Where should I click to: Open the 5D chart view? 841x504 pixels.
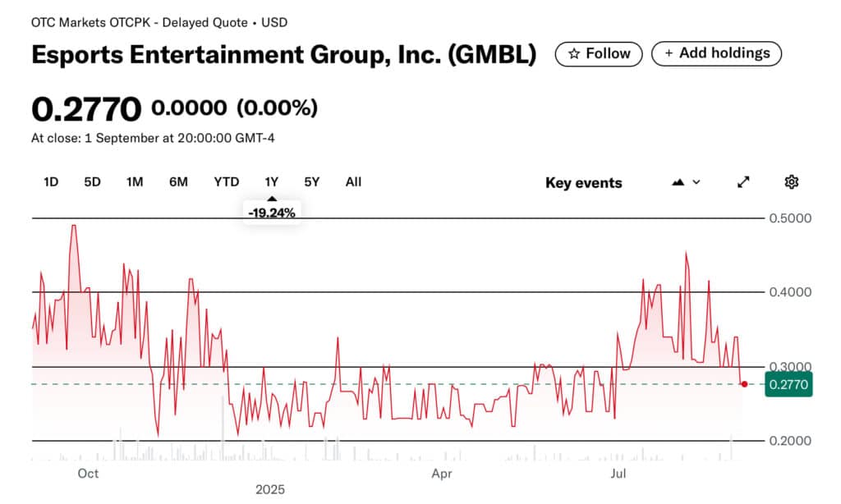(x=92, y=182)
